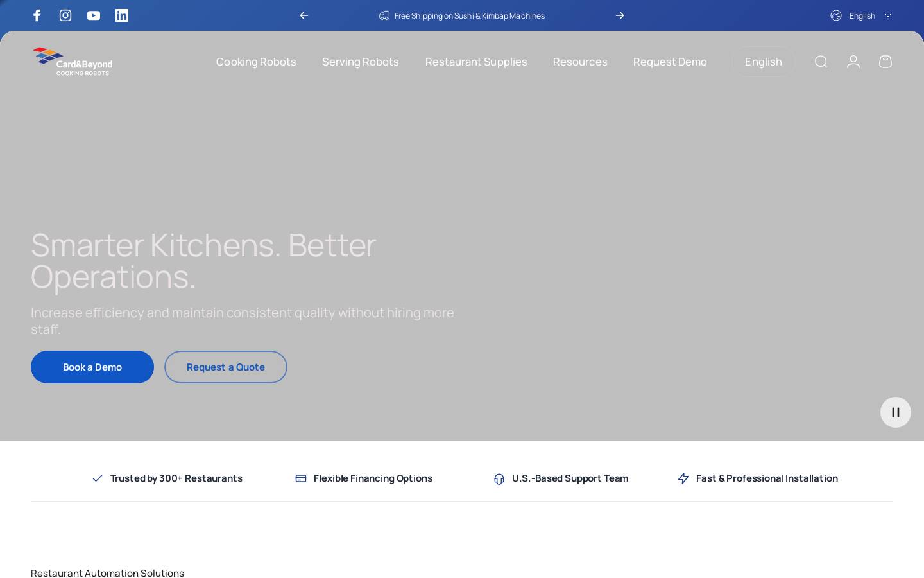Viewport: 924px width, 578px height.
Task: Click the English language pill in navigation
Action: coord(764,62)
